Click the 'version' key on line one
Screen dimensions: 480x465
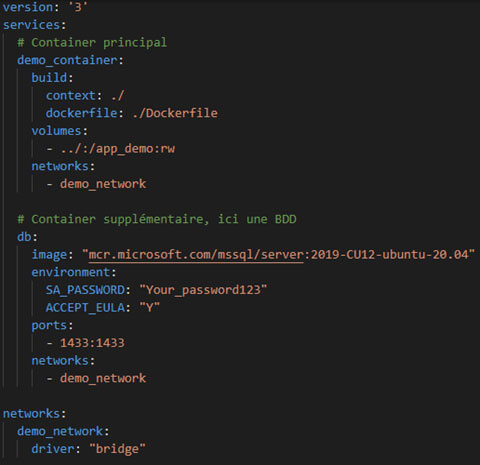(28, 7)
